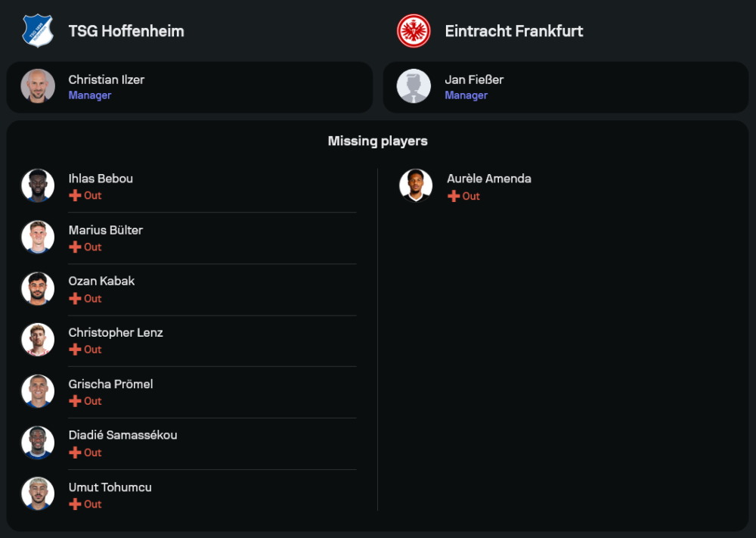The width and height of the screenshot is (756, 538).
Task: Click Christopher Lenz's player photo
Action: click(x=38, y=340)
